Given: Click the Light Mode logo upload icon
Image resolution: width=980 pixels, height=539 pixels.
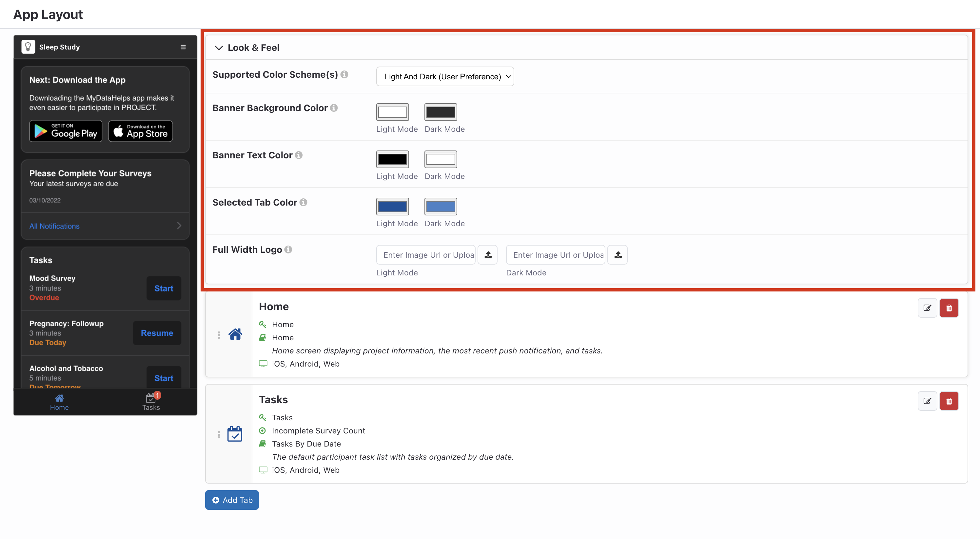Looking at the screenshot, I should (488, 255).
